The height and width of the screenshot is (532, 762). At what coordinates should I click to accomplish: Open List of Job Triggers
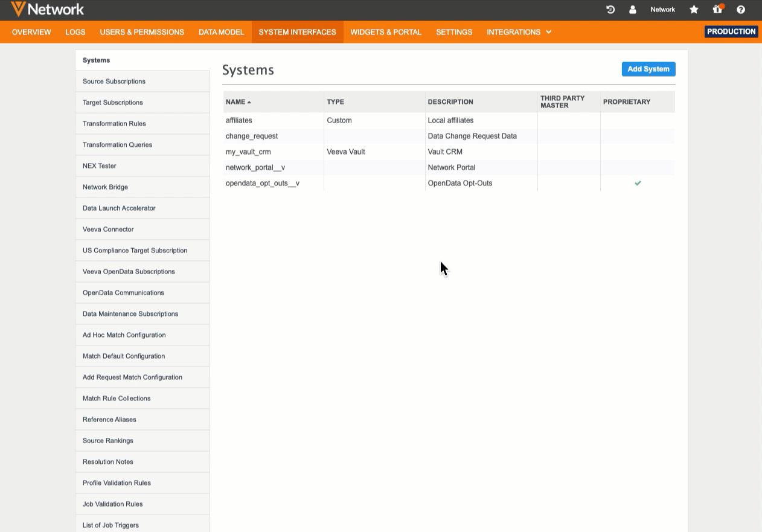tap(142, 524)
